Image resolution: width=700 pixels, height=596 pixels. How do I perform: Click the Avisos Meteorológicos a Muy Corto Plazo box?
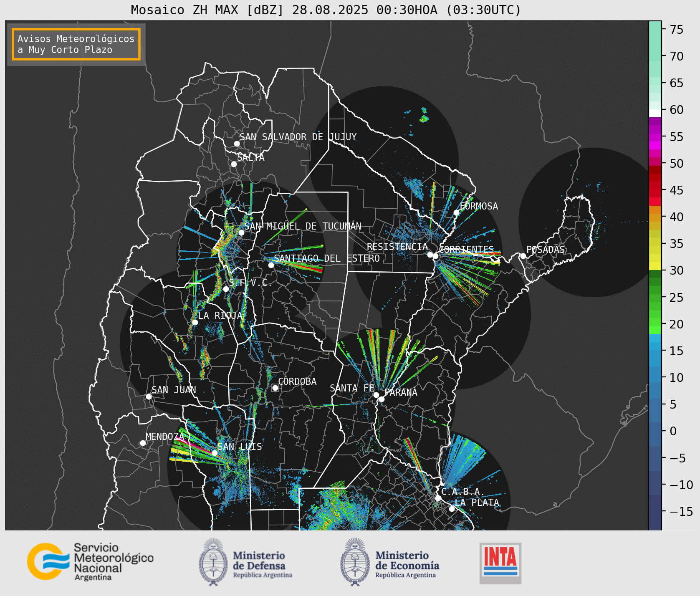click(76, 44)
